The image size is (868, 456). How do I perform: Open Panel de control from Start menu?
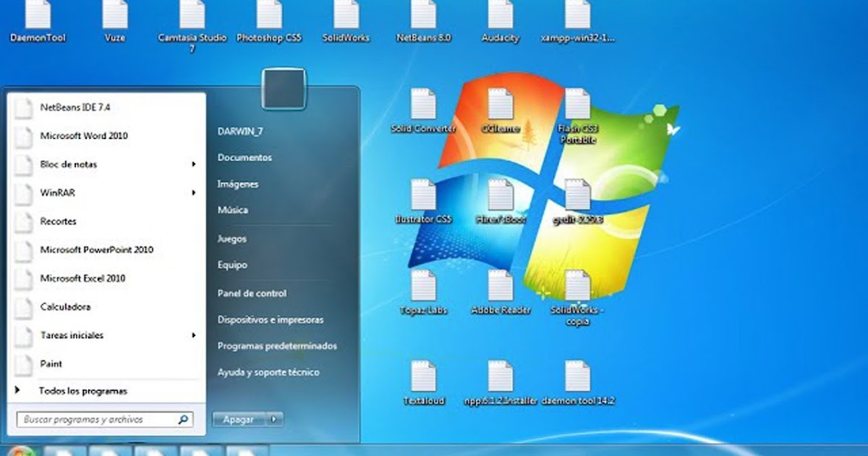tap(252, 293)
